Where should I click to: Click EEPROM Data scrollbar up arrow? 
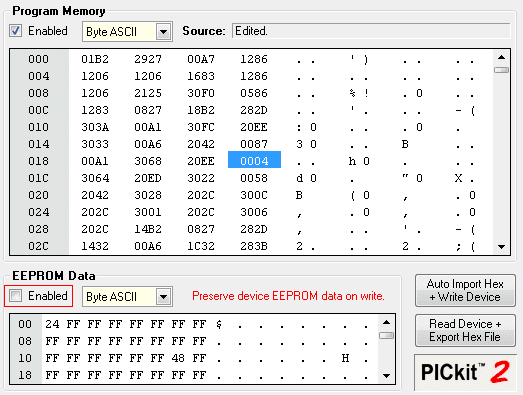pyautogui.click(x=386, y=322)
